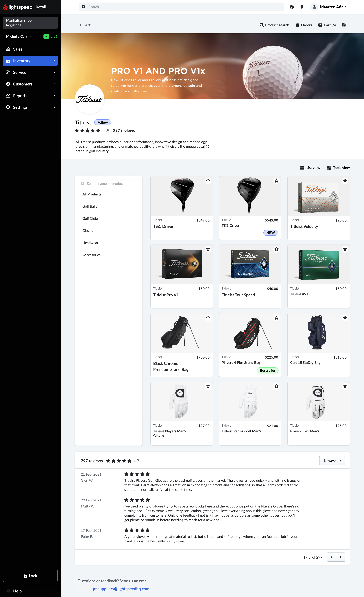Expand the Settings submenu arrow
Viewport: 364px width, 597px height.
coord(54,107)
